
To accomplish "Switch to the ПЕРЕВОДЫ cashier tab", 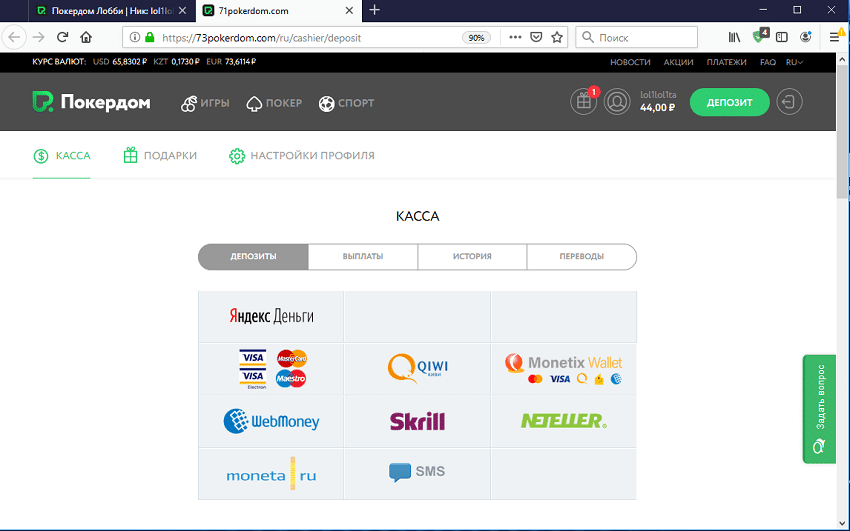I will tap(582, 256).
